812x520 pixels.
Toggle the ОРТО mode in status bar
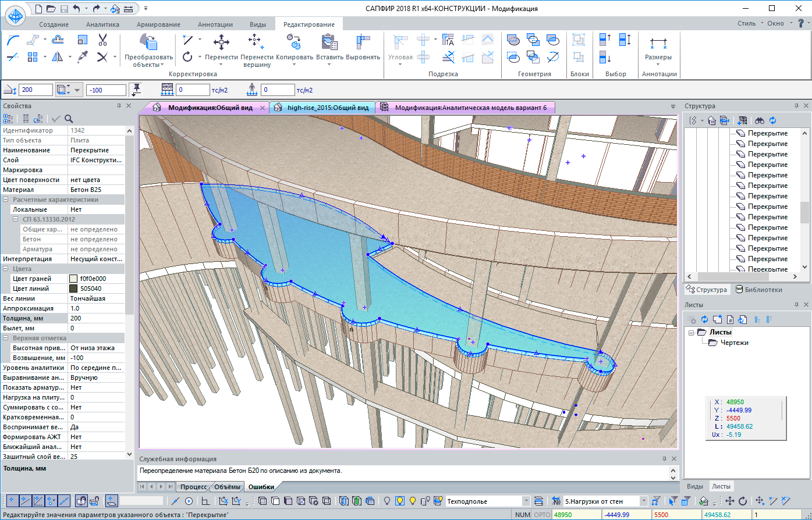pos(542,515)
